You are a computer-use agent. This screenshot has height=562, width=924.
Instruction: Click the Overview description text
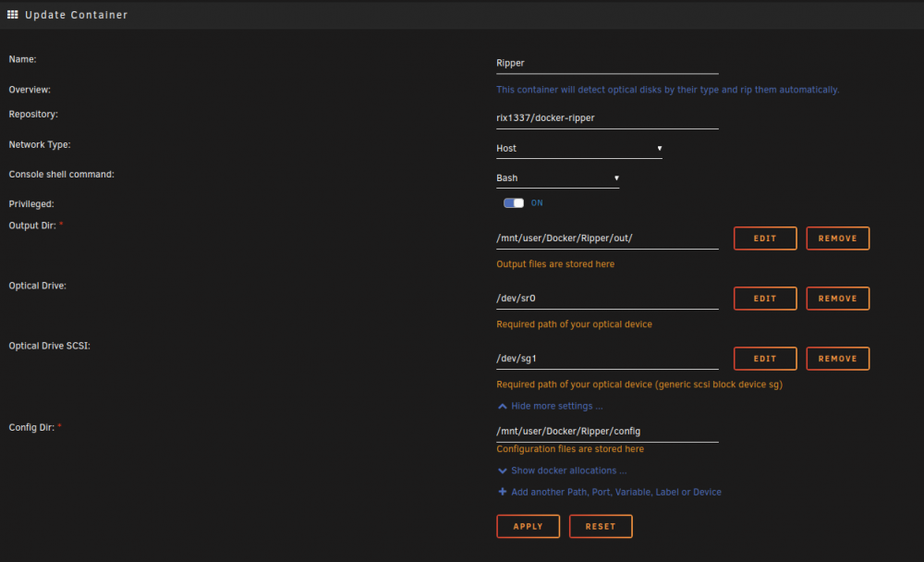click(668, 90)
